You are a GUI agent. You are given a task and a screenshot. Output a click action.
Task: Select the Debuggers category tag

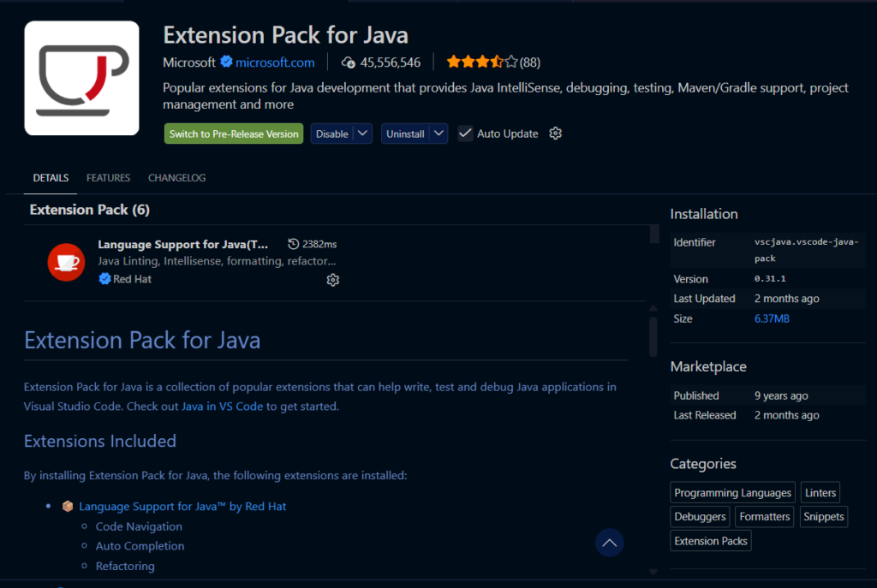[x=700, y=516]
